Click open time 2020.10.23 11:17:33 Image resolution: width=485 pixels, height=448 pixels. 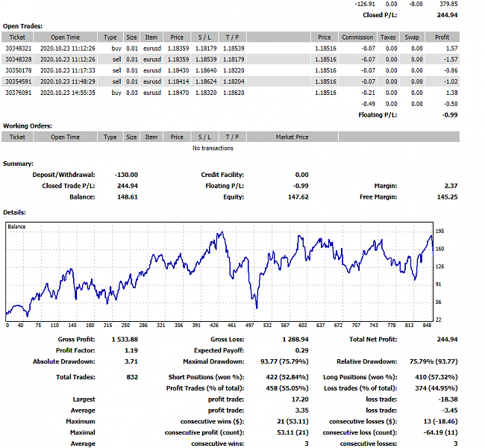[67, 71]
